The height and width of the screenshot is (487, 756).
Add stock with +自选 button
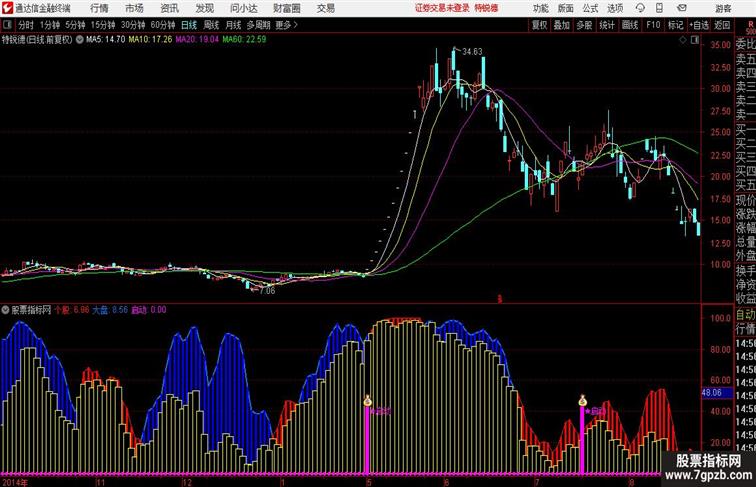tap(699, 25)
